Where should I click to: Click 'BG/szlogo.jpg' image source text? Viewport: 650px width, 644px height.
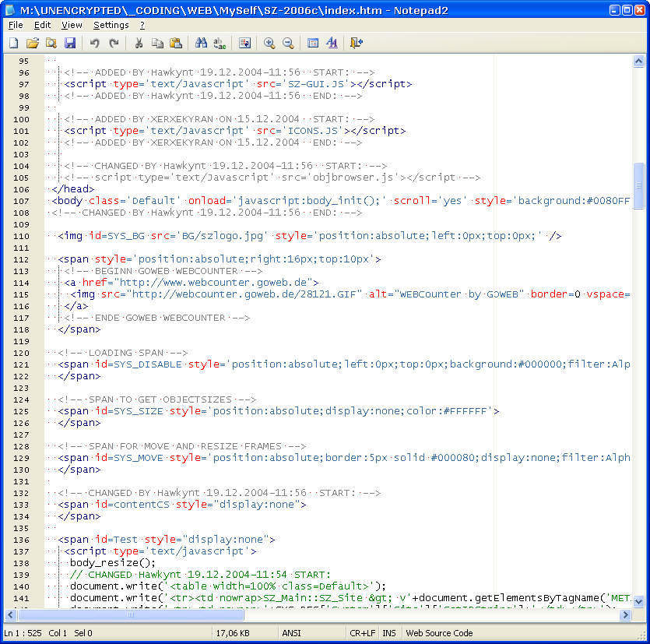coord(223,236)
